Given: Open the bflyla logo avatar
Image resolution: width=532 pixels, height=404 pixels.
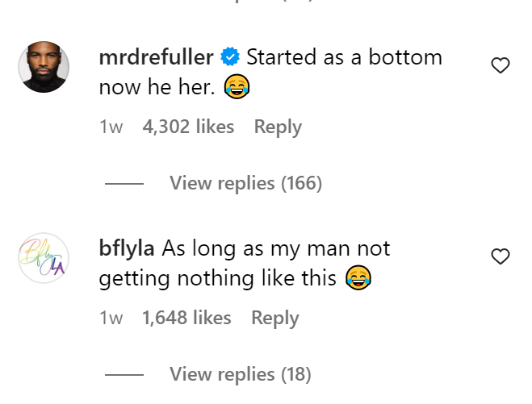Looking at the screenshot, I should pyautogui.click(x=44, y=258).
